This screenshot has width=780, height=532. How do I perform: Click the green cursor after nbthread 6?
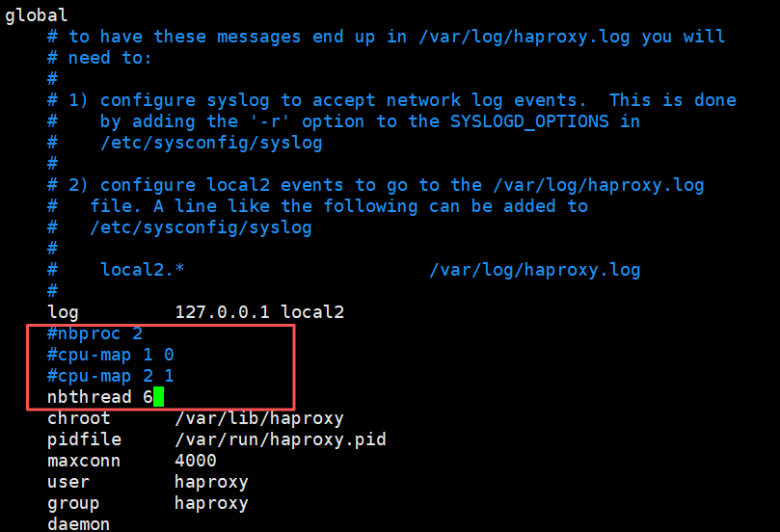coord(158,397)
